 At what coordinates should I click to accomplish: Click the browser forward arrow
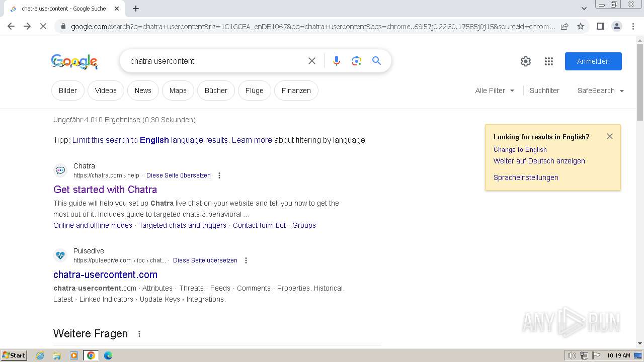coord(27,26)
